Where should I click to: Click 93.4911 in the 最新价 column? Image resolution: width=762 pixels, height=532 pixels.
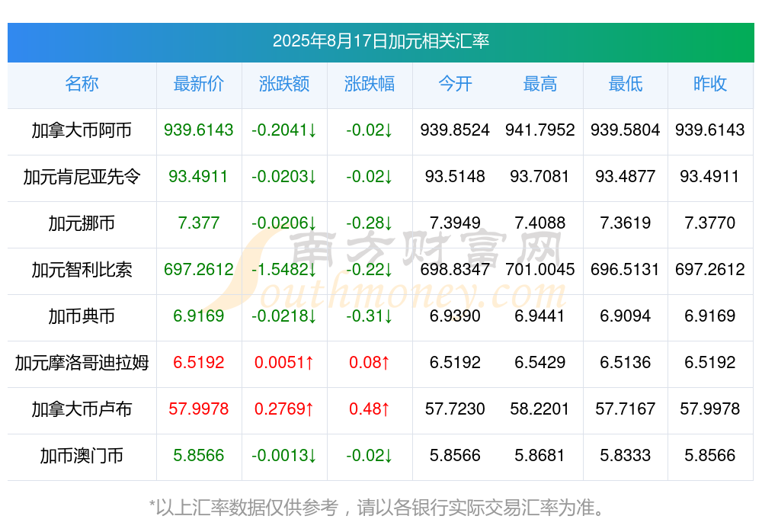click(x=199, y=177)
